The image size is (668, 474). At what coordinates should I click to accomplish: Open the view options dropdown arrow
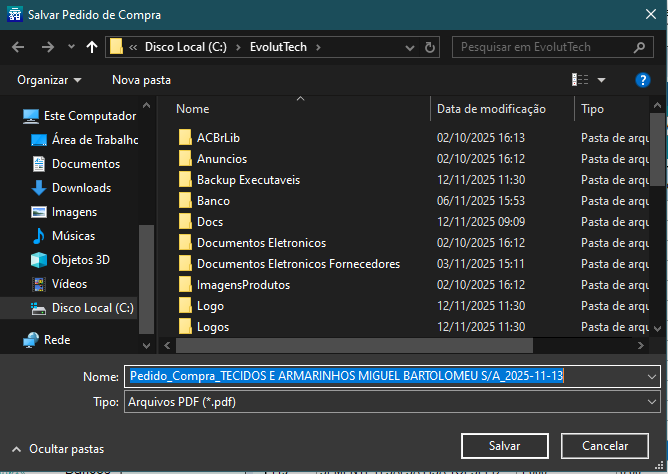pos(602,80)
